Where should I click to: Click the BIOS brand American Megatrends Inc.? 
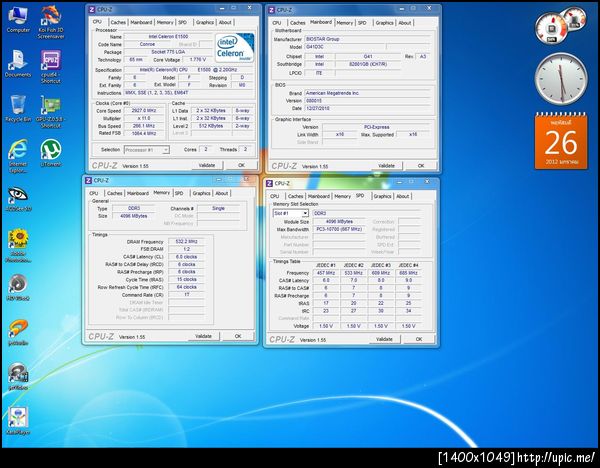368,93
